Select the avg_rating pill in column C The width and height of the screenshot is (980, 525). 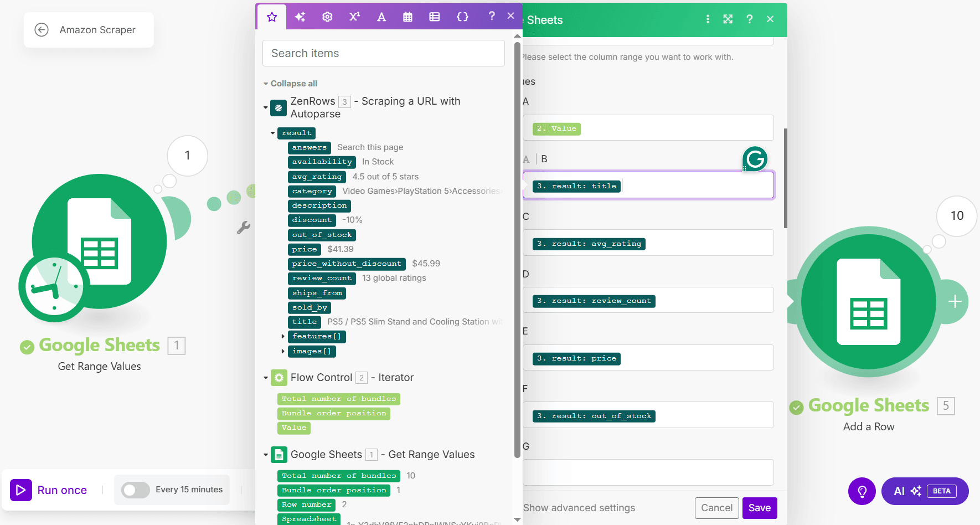coord(589,244)
